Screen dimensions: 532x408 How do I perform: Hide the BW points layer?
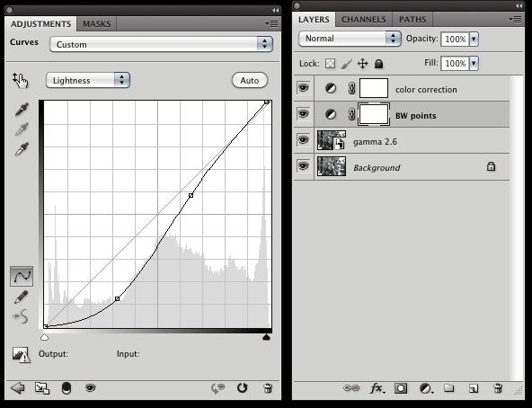point(304,114)
